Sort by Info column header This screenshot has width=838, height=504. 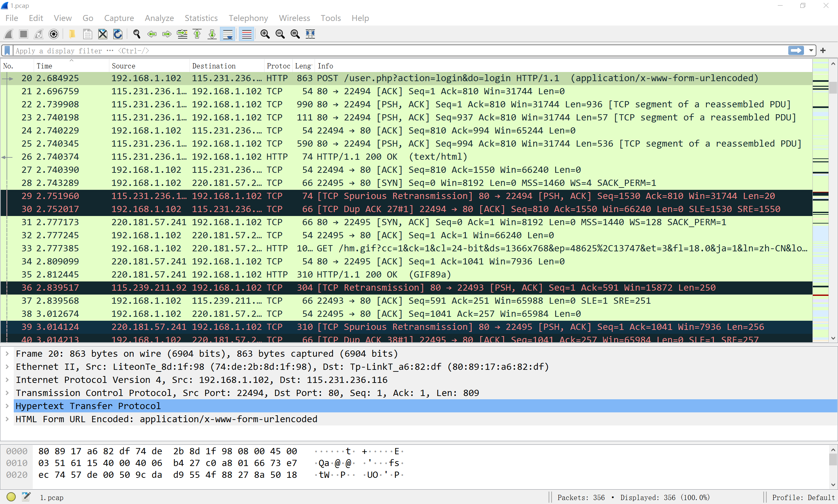click(x=564, y=66)
